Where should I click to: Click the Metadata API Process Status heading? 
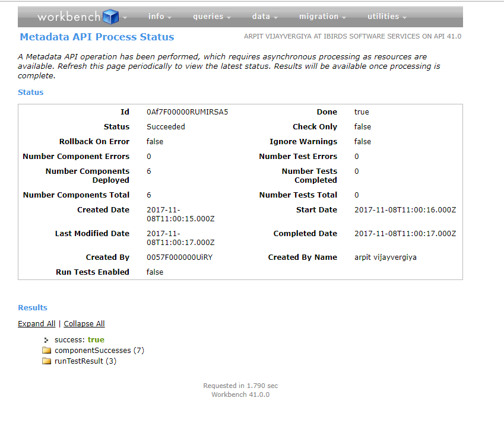[x=97, y=37]
